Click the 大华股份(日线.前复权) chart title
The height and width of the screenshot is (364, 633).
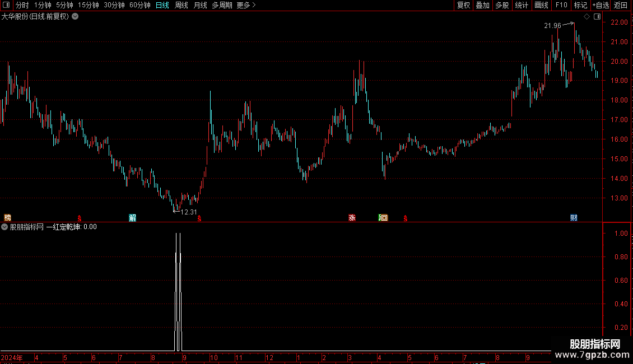pyautogui.click(x=35, y=17)
